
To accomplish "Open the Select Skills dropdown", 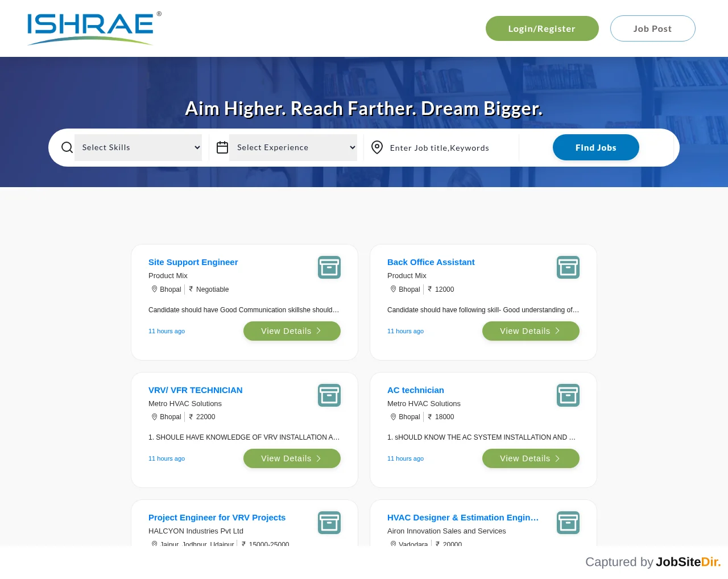I will pyautogui.click(x=138, y=147).
